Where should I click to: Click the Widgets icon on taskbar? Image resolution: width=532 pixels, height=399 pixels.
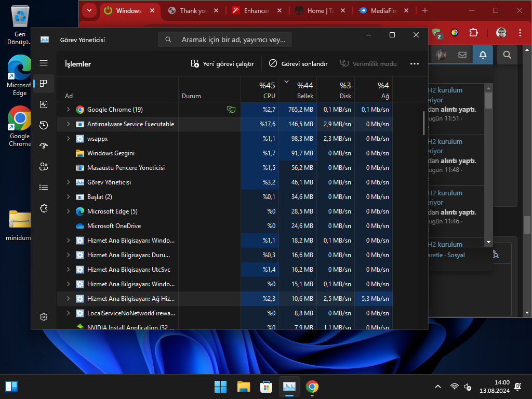point(11,387)
